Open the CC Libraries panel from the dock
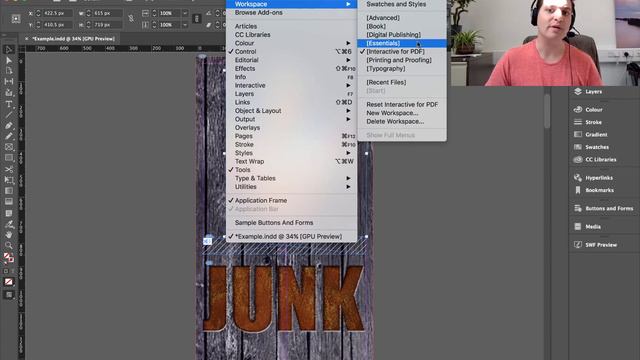The height and width of the screenshot is (360, 640). [595, 160]
